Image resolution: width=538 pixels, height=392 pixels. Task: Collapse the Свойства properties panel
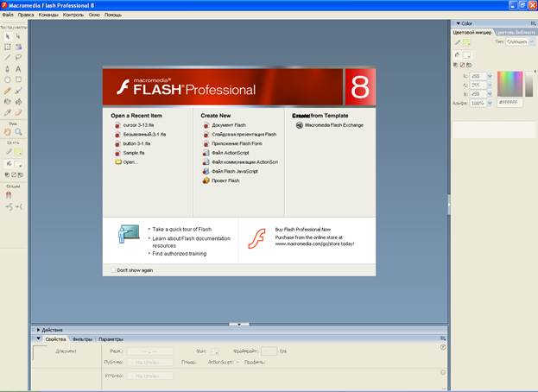pos(38,338)
